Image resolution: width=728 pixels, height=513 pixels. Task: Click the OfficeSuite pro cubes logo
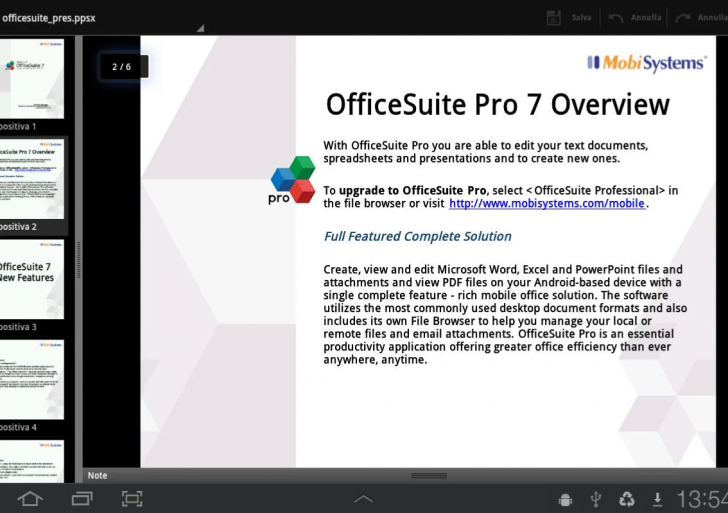point(292,181)
